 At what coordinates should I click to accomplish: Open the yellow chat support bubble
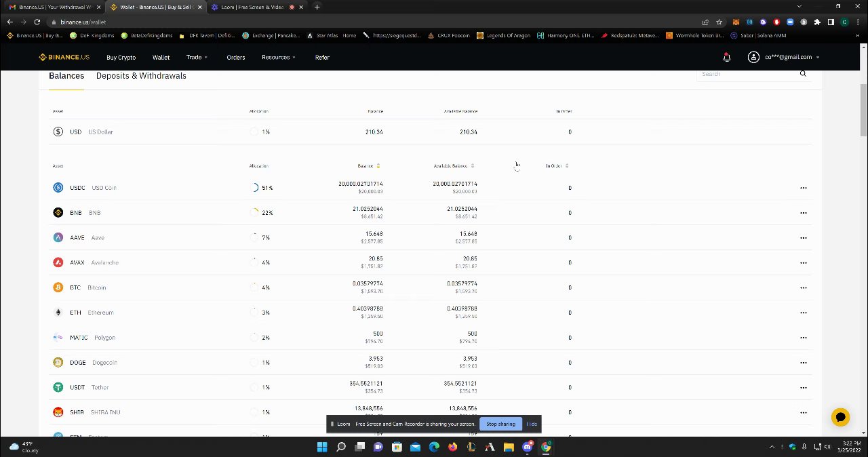coord(840,417)
